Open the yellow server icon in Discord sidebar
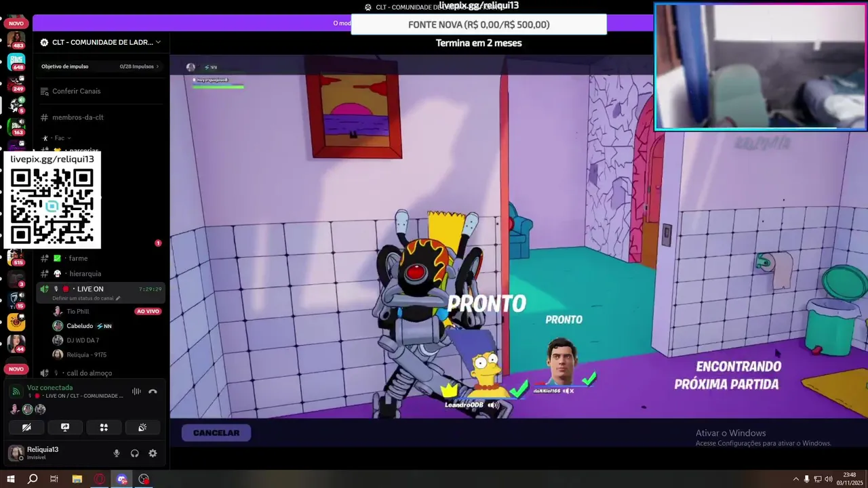This screenshot has height=488, width=868. [16, 321]
